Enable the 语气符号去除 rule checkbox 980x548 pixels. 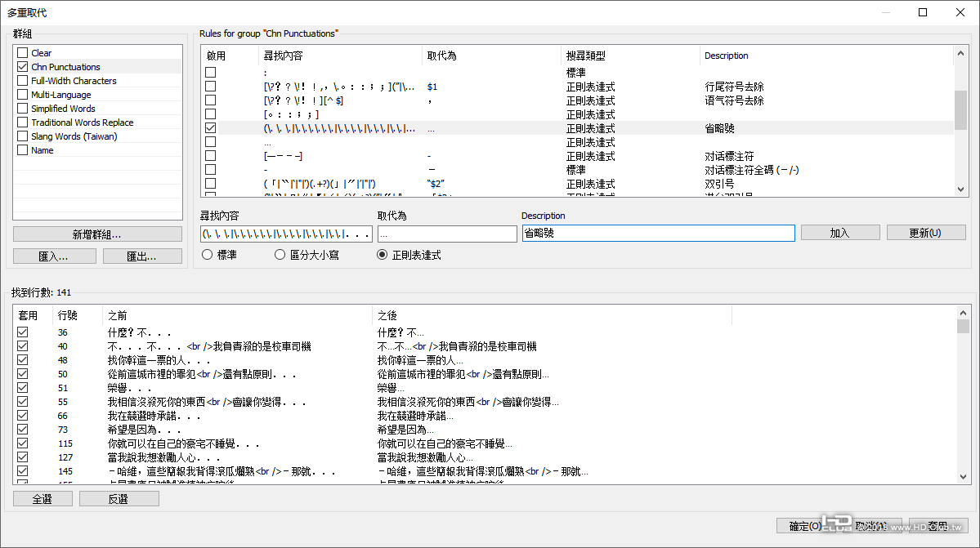point(211,100)
